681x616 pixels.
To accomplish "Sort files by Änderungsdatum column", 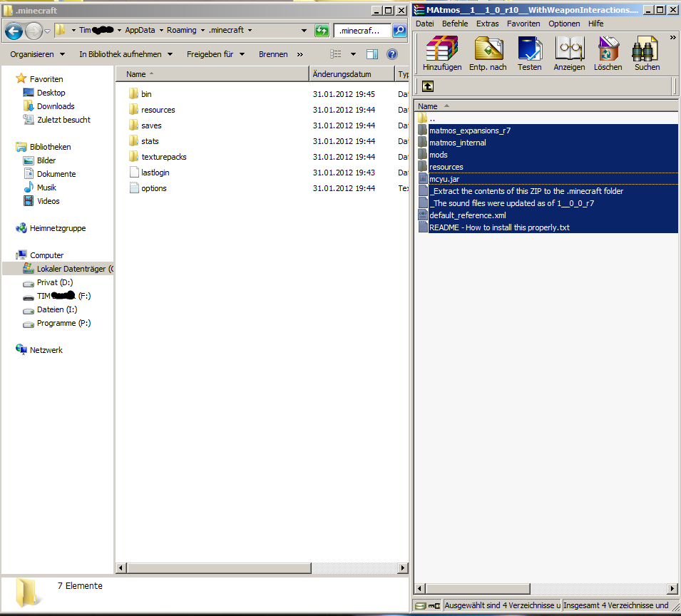I will pyautogui.click(x=352, y=74).
